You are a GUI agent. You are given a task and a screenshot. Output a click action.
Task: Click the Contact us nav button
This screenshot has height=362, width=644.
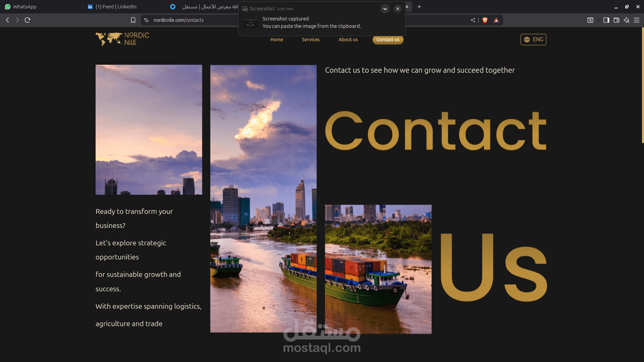pyautogui.click(x=388, y=40)
